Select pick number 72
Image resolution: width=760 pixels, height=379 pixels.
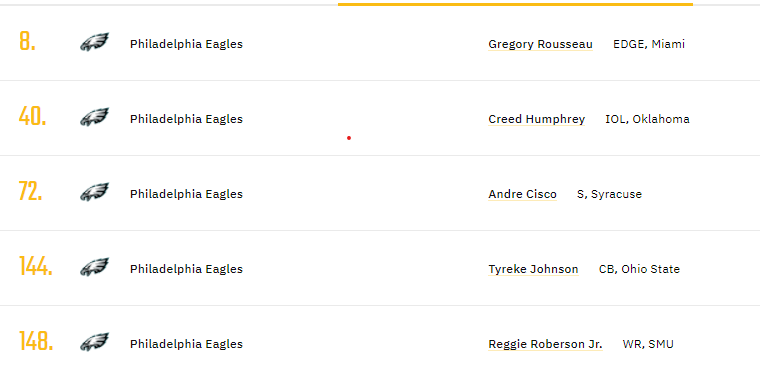[x=31, y=191]
